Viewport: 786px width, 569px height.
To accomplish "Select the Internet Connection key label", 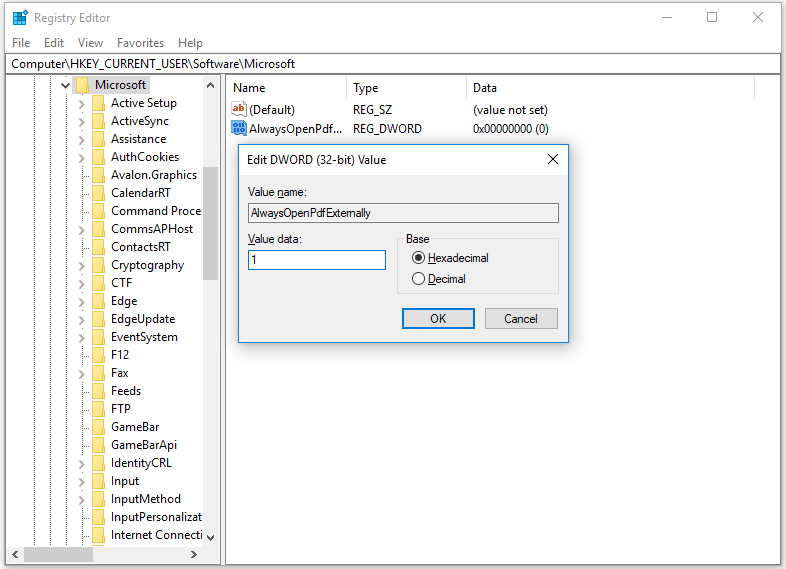I will pos(156,535).
